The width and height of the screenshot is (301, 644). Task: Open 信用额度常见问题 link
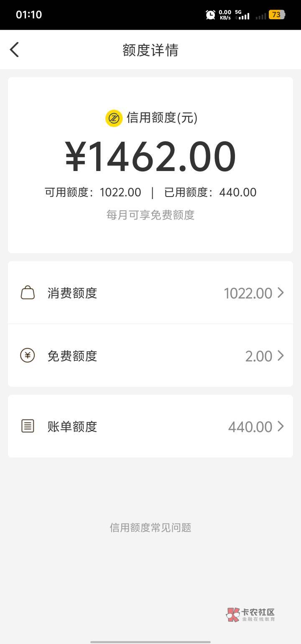coord(150,528)
